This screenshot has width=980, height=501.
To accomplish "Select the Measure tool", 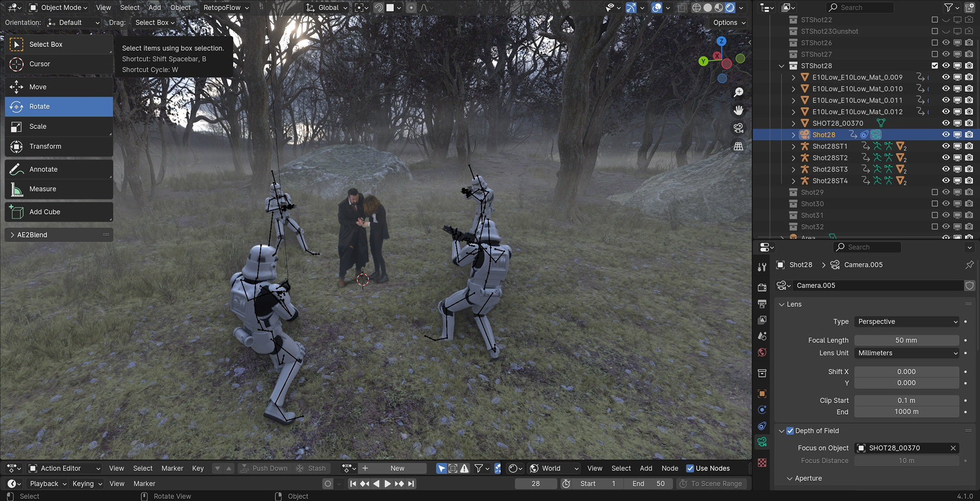I will pyautogui.click(x=59, y=189).
